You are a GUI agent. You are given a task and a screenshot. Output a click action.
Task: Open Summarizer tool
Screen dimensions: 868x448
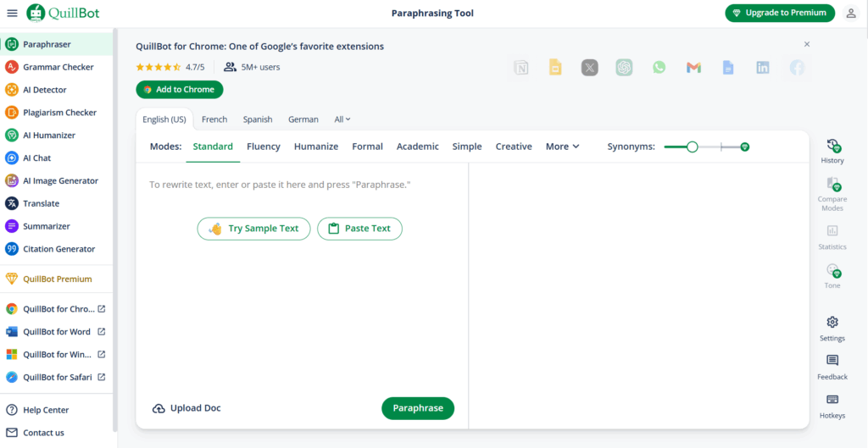57,225
